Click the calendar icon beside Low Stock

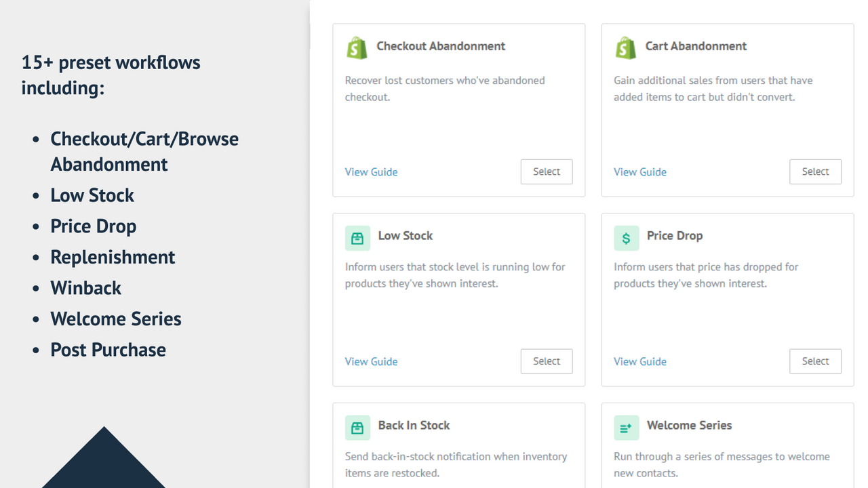pyautogui.click(x=357, y=238)
